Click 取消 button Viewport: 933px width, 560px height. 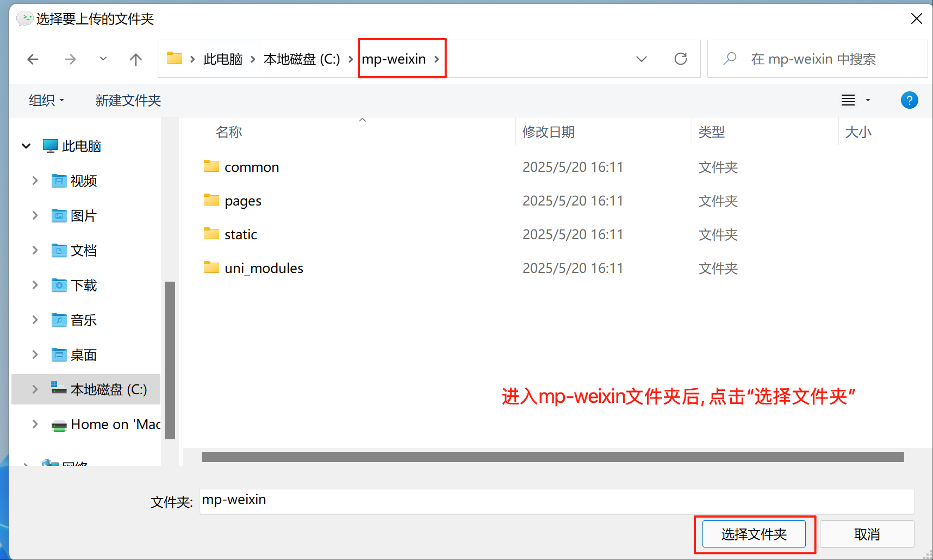click(867, 534)
